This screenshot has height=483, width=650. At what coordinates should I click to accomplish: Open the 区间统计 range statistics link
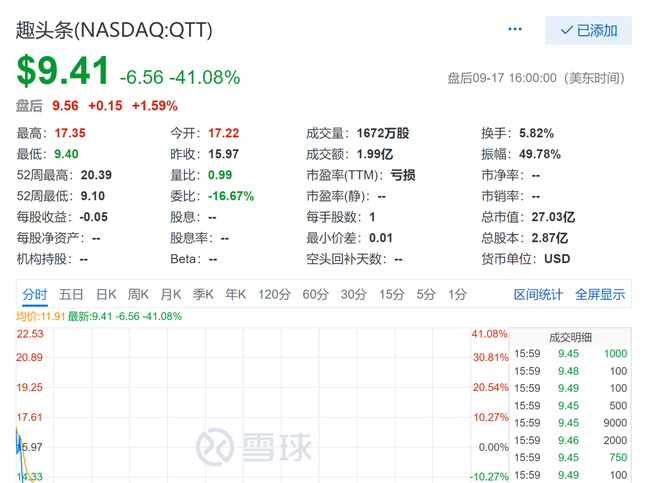538,294
